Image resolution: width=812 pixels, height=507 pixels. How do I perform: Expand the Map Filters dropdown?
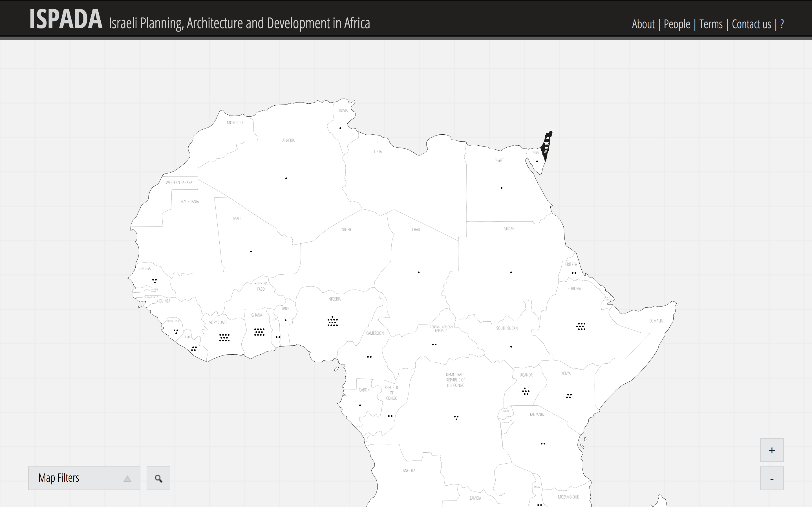[84, 478]
